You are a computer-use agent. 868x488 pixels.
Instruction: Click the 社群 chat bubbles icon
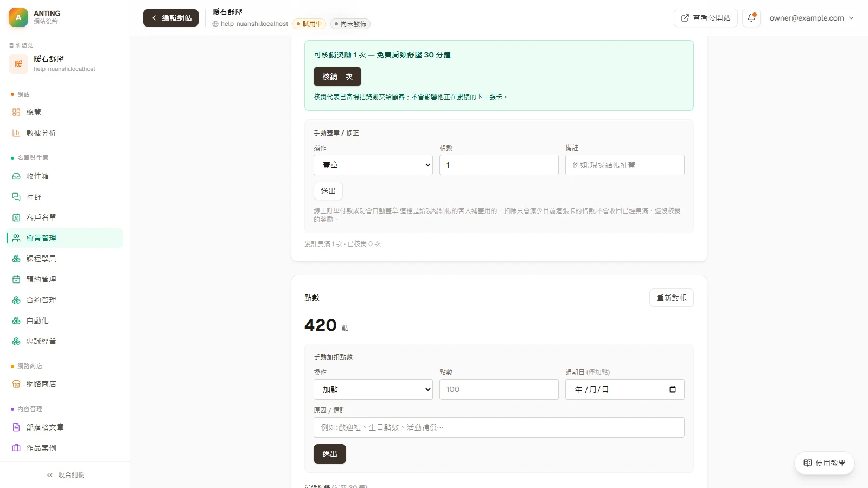(x=16, y=197)
